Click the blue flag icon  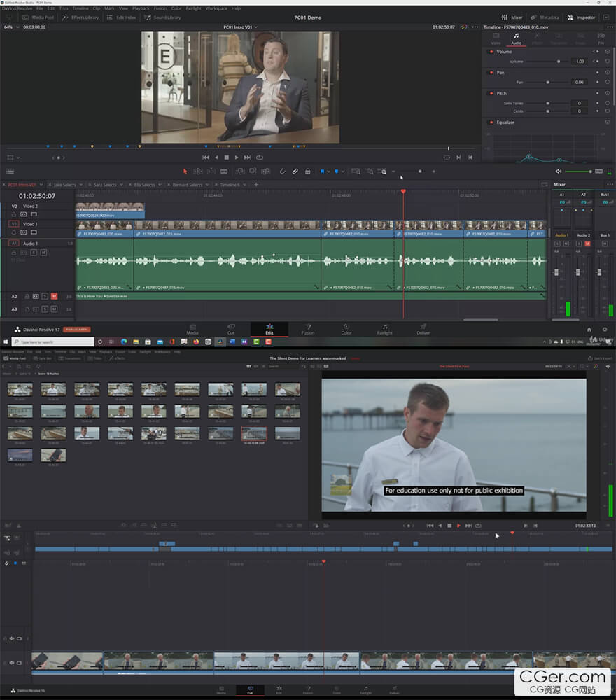(322, 171)
